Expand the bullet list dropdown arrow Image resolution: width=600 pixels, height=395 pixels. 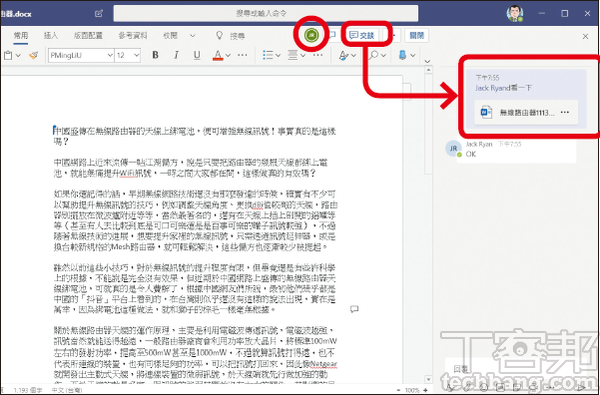point(277,55)
